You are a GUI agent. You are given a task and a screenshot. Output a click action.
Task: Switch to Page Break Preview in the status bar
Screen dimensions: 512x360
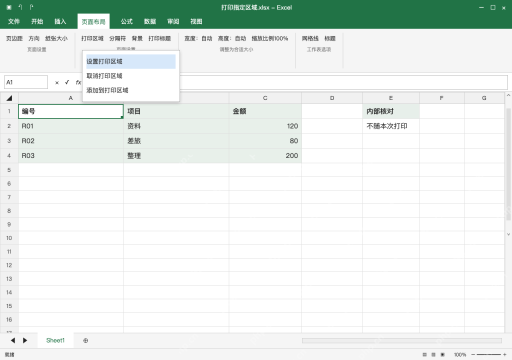pos(443,355)
